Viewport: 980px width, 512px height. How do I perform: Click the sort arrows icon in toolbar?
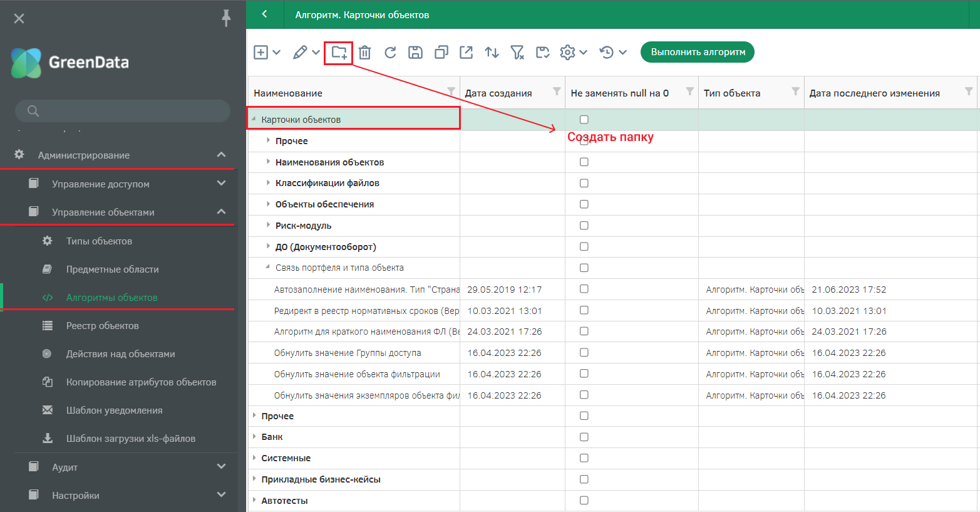[492, 53]
